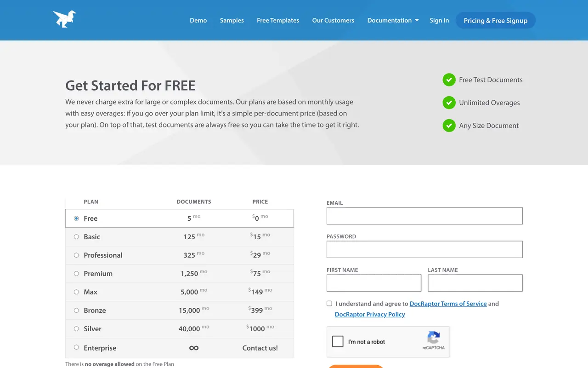Click Sign In in the header

pos(439,20)
